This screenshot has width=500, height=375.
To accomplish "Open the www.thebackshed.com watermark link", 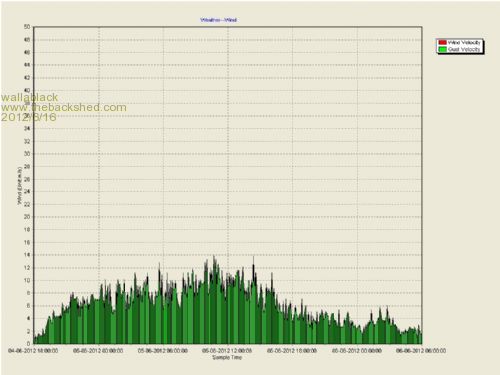I will 64,107.
